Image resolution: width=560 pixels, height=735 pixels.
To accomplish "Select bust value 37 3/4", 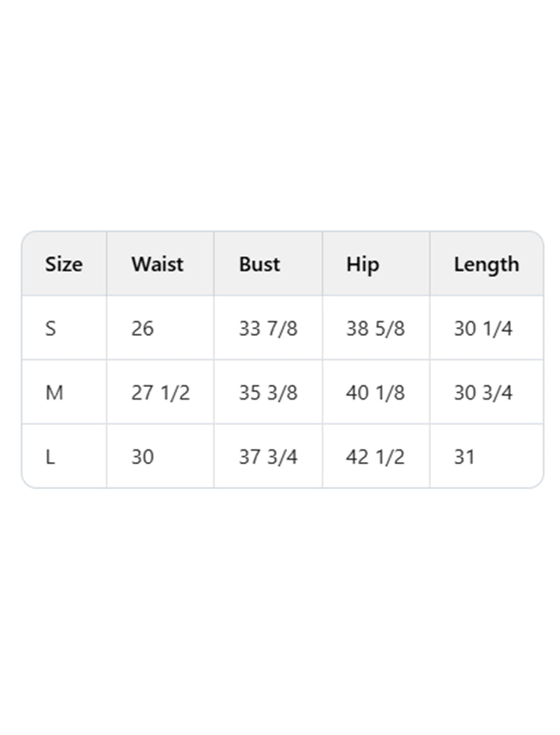I will click(268, 457).
